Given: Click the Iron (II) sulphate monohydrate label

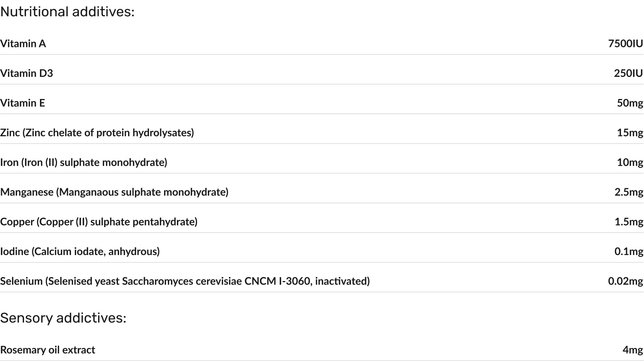Looking at the screenshot, I should coord(84,162).
